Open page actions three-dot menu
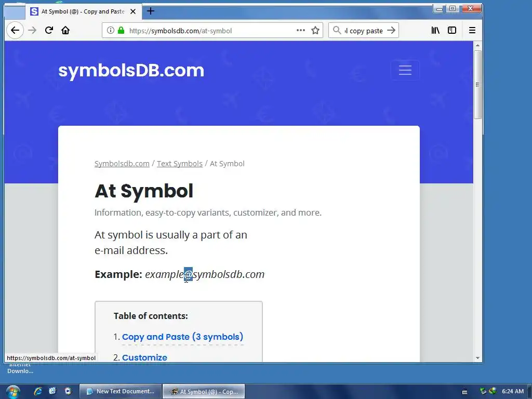 coord(301,30)
